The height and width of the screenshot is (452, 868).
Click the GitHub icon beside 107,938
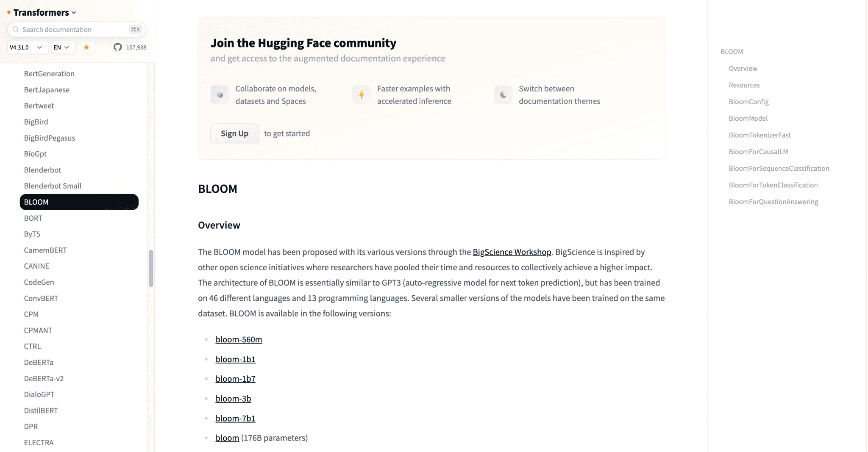coord(117,47)
